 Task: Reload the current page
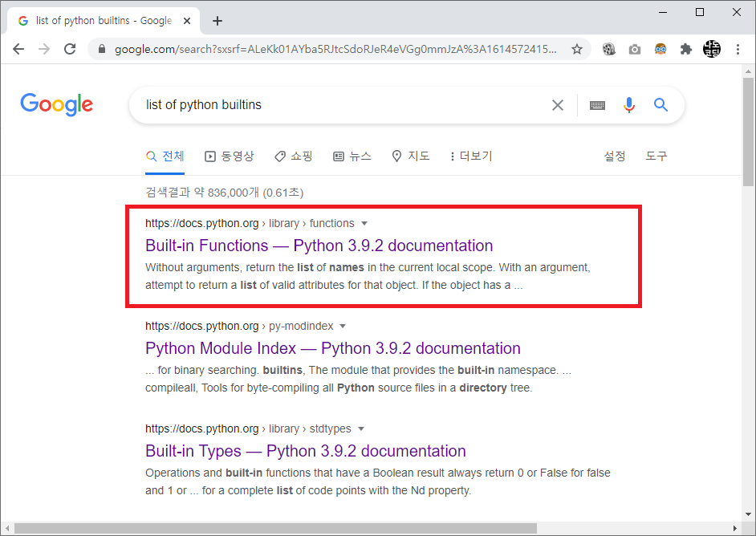click(x=70, y=49)
